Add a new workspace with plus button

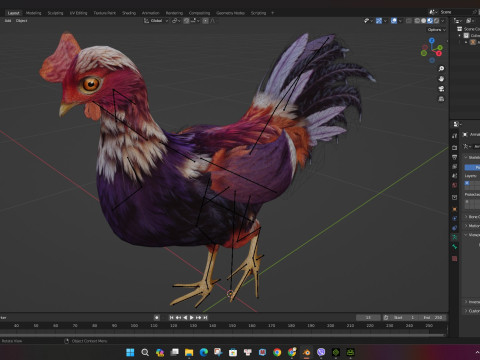click(272, 13)
